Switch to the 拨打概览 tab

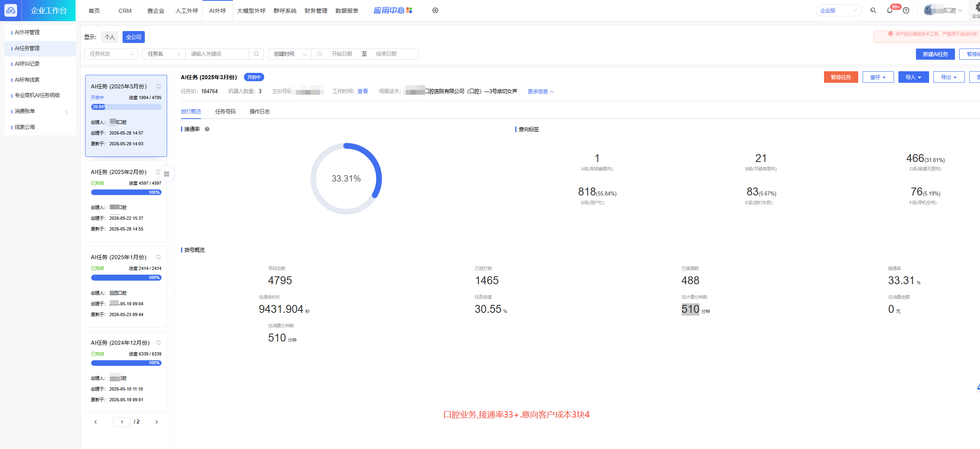[191, 111]
